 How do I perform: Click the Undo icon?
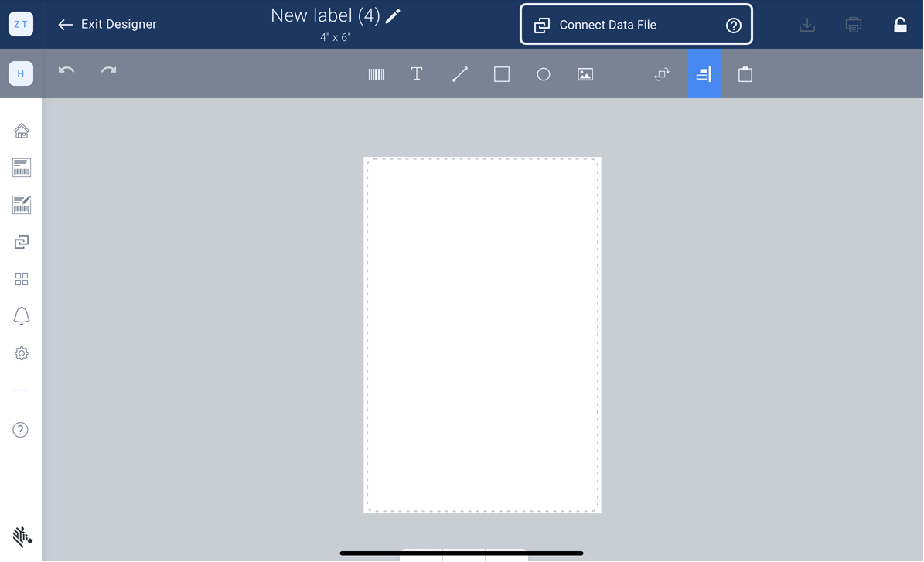pyautogui.click(x=66, y=70)
